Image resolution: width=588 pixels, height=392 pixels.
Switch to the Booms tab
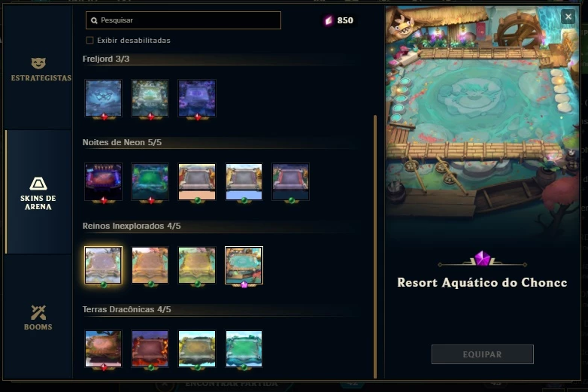click(x=38, y=318)
